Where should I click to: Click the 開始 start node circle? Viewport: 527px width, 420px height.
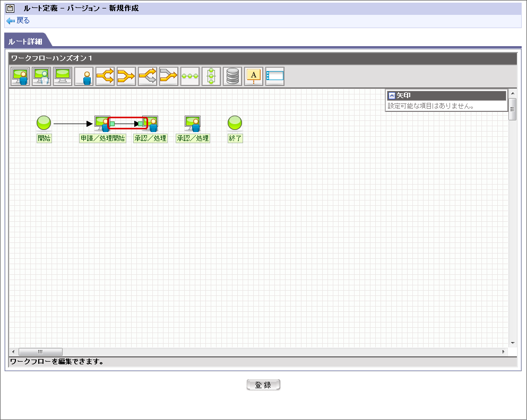tap(44, 123)
